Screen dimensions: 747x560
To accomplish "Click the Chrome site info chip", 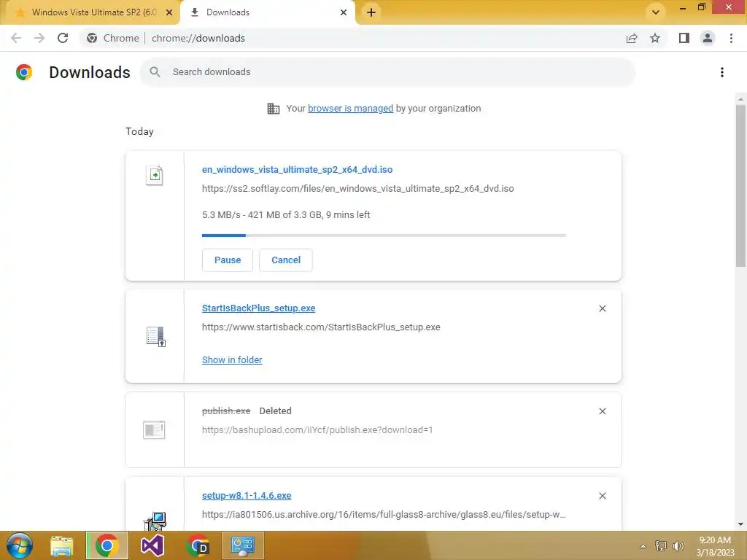I will pos(113,38).
